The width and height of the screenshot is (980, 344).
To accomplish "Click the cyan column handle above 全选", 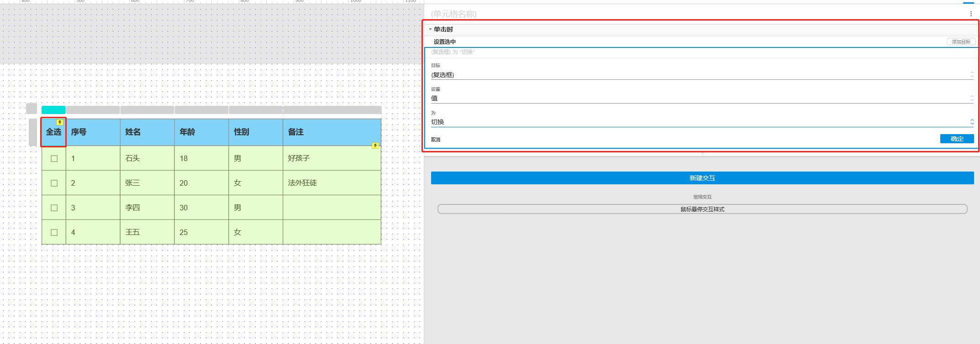I will [x=53, y=110].
